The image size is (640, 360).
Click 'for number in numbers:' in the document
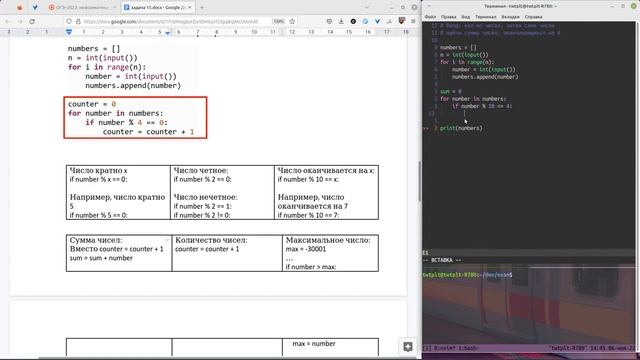(x=116, y=113)
